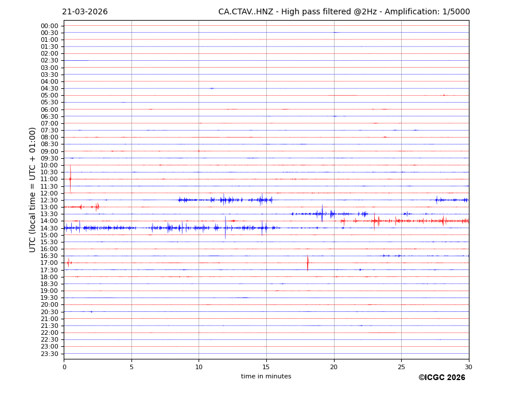Inspect the red spike on the 14:00 trace
This screenshot has width=532, height=399.
pos(374,221)
